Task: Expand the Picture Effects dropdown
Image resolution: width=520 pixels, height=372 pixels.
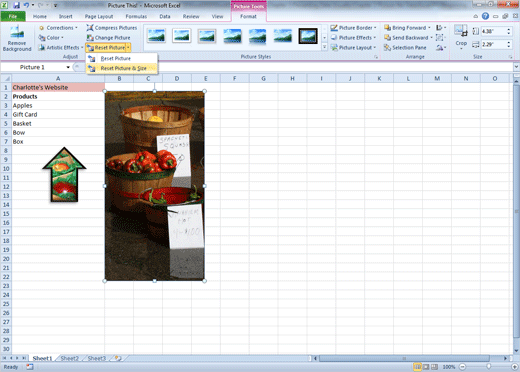Action: coord(375,38)
